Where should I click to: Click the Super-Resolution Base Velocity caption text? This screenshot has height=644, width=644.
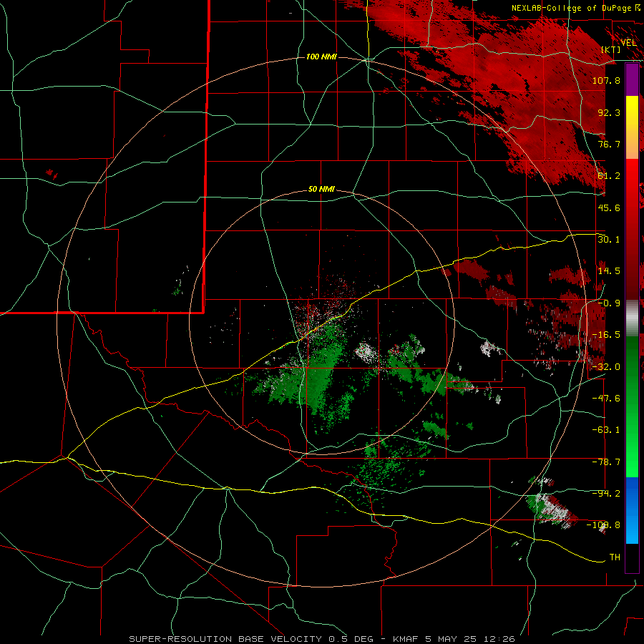pyautogui.click(x=322, y=639)
